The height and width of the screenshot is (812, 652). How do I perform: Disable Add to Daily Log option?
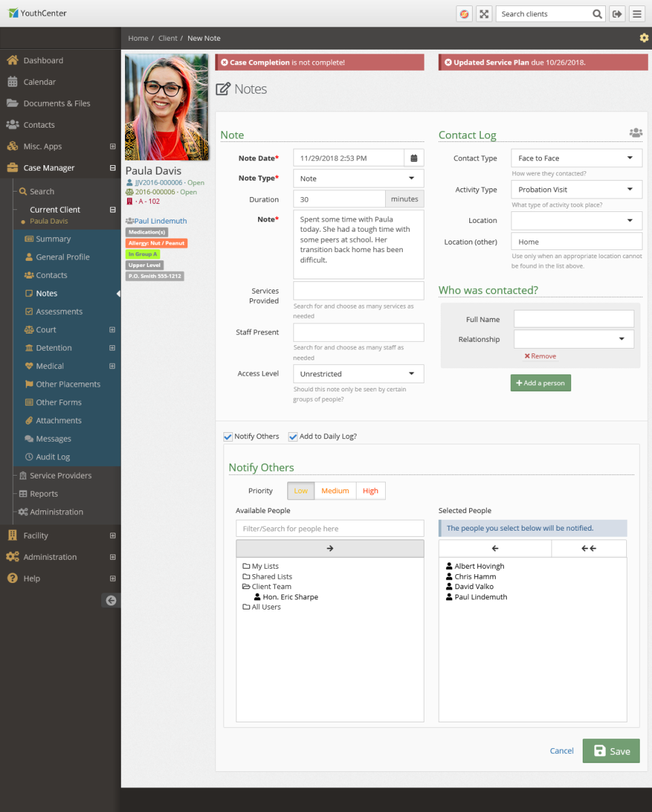coord(293,436)
